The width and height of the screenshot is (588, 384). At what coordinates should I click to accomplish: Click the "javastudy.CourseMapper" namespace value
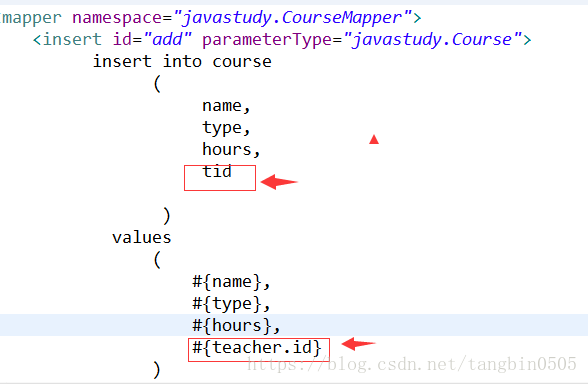click(293, 18)
